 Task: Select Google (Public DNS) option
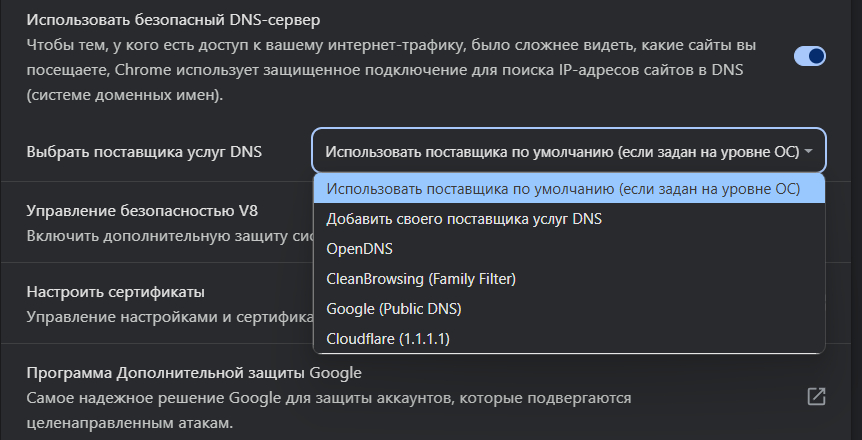point(569,309)
